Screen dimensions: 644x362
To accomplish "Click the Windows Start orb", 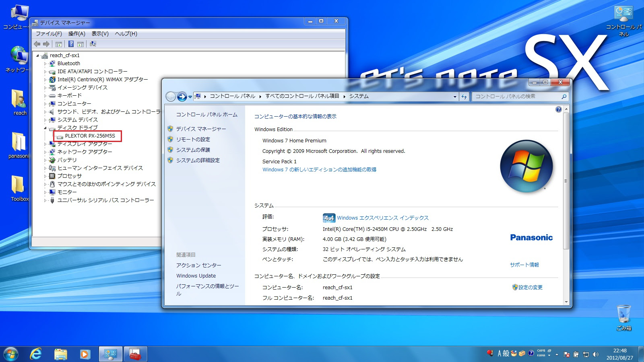I will (x=11, y=354).
